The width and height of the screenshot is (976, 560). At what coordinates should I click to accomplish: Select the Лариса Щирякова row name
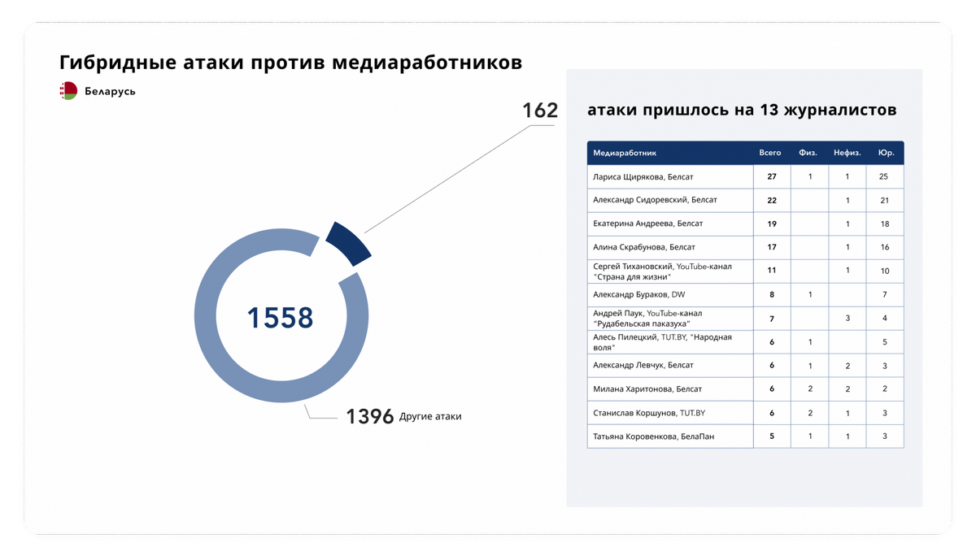click(643, 176)
